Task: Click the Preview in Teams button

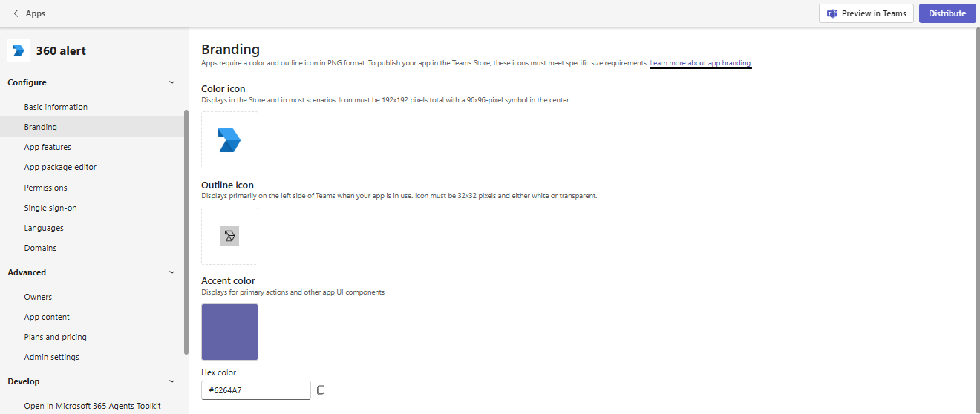Action: tap(866, 13)
